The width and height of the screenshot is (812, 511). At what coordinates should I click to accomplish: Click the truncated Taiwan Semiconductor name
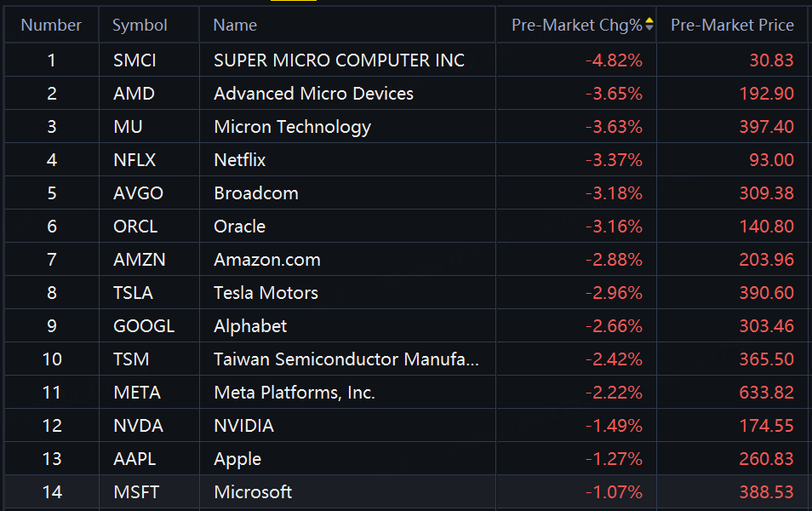tap(346, 359)
